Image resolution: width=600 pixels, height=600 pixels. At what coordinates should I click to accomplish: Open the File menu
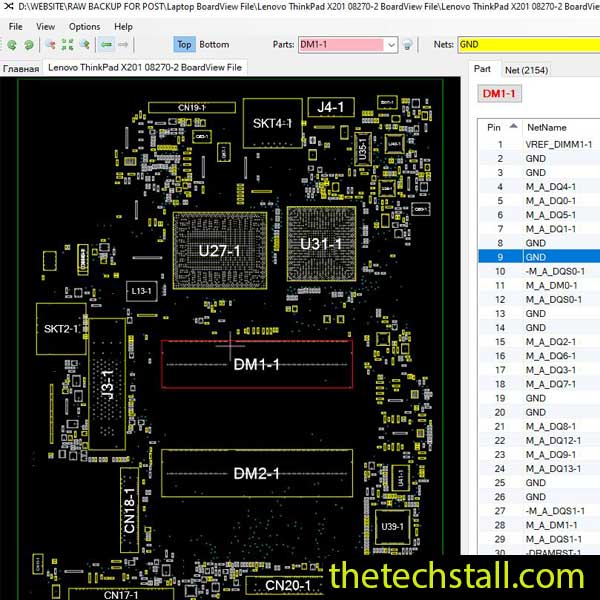click(15, 26)
